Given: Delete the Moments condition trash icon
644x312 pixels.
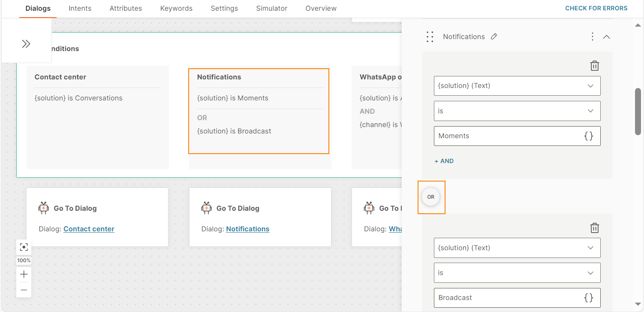Looking at the screenshot, I should (x=595, y=66).
